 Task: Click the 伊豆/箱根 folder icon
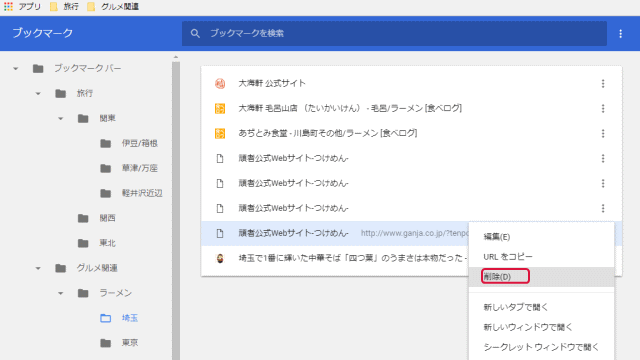click(106, 143)
